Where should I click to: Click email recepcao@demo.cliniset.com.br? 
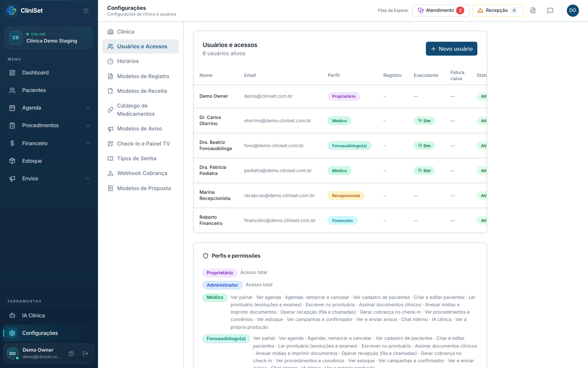coord(279,195)
